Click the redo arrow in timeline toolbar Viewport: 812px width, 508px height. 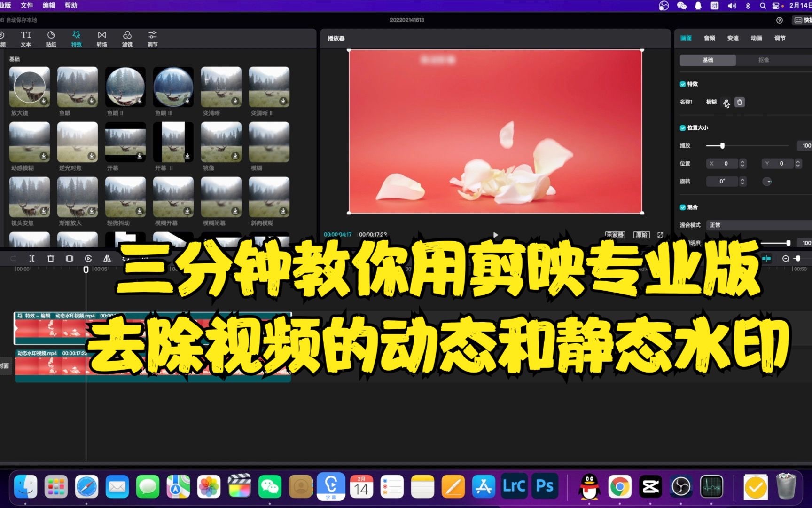[x=13, y=258]
